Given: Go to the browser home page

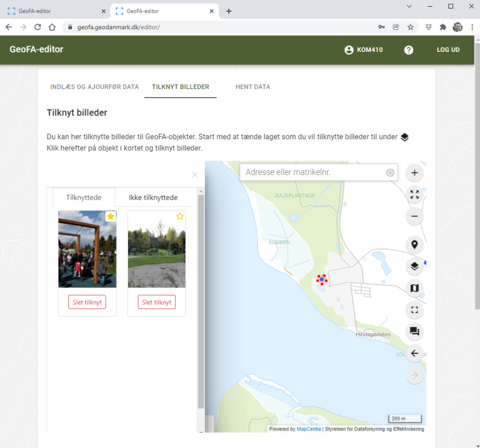Looking at the screenshot, I should (x=52, y=27).
